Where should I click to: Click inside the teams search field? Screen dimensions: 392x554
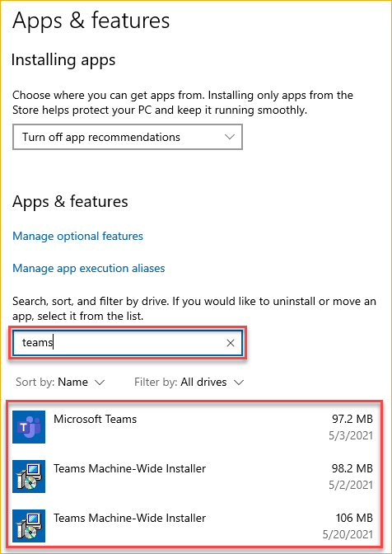(x=122, y=343)
